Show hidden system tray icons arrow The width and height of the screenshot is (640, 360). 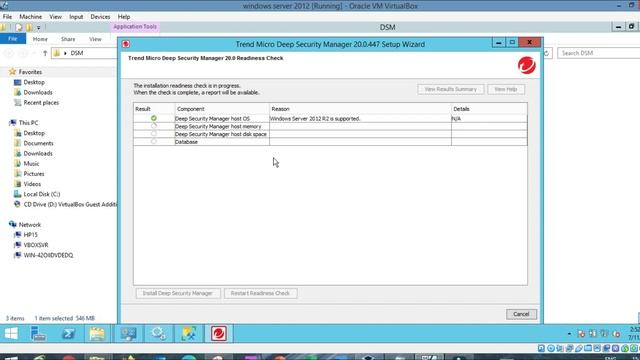(569, 334)
